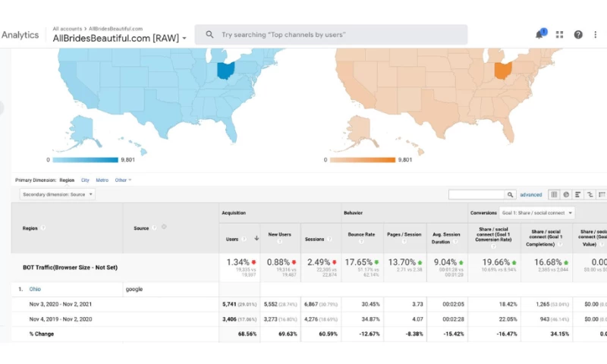Viewport: 607px width, 364px height.
Task: Switch to the comparison view icon
Action: pyautogui.click(x=590, y=195)
